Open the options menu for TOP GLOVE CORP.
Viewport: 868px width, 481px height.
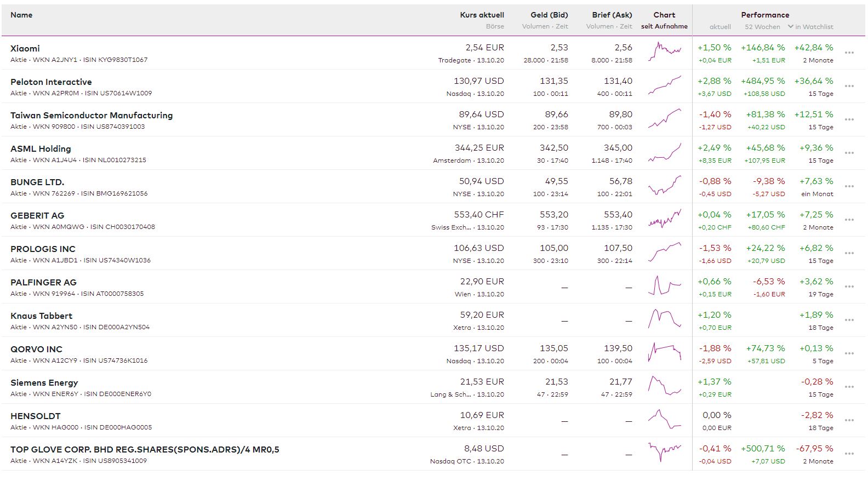[x=849, y=454]
